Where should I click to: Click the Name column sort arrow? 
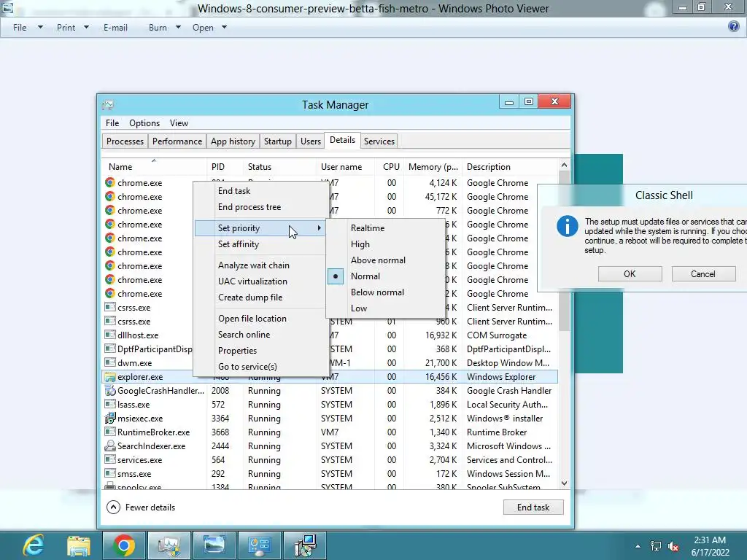pyautogui.click(x=153, y=160)
